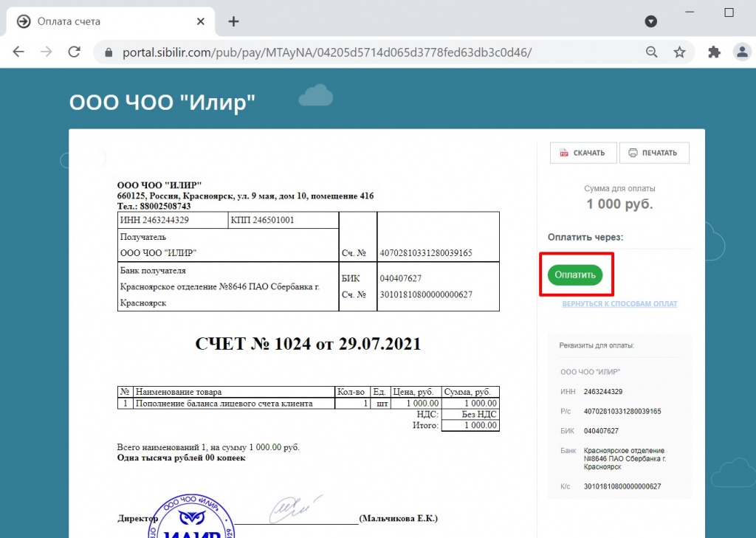Click the round dropdown icon in tab strip
This screenshot has height=538, width=756.
(651, 21)
